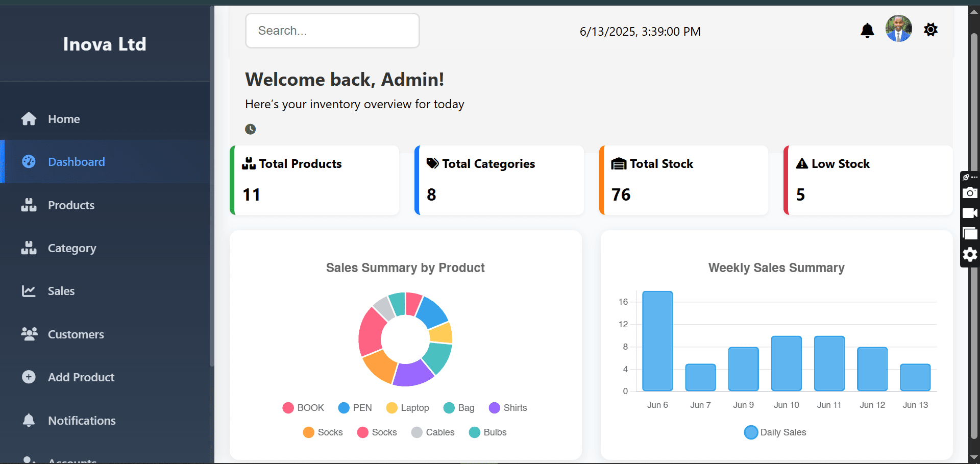Image resolution: width=980 pixels, height=464 pixels.
Task: Click the Low Stock warning triangle icon
Action: pos(802,163)
